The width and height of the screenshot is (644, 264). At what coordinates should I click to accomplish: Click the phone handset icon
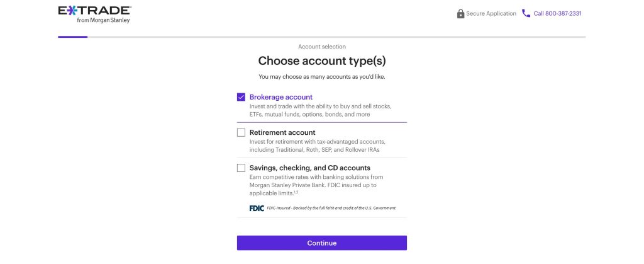[526, 13]
